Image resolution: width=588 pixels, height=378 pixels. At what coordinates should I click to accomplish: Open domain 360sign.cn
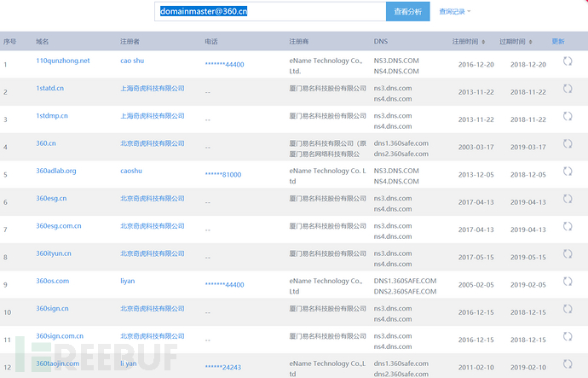tap(52, 308)
